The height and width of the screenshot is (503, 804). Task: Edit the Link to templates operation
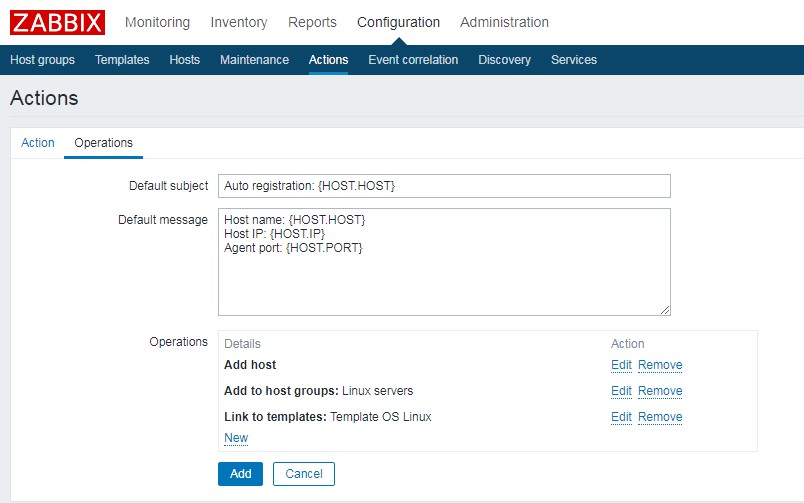pos(621,417)
